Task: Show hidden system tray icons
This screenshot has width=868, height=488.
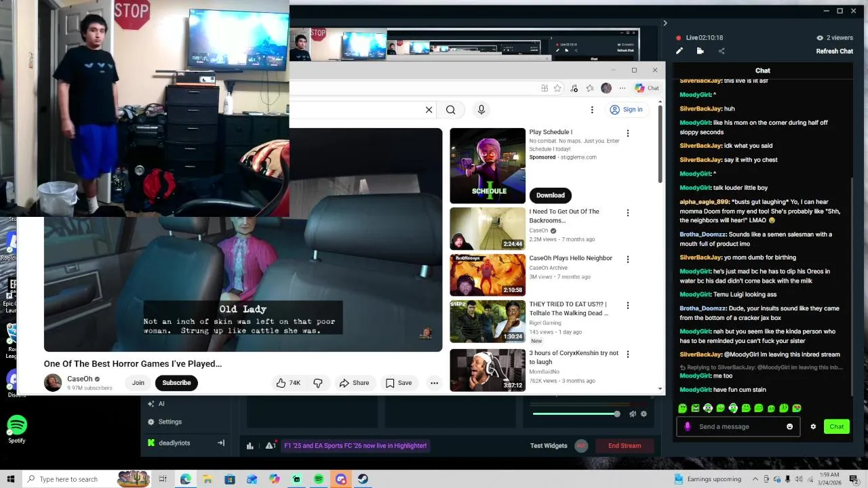Action: 756,479
